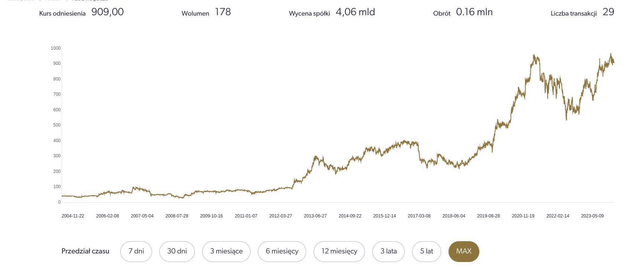
Task: Display the 5 lat chart period
Action: point(427,251)
